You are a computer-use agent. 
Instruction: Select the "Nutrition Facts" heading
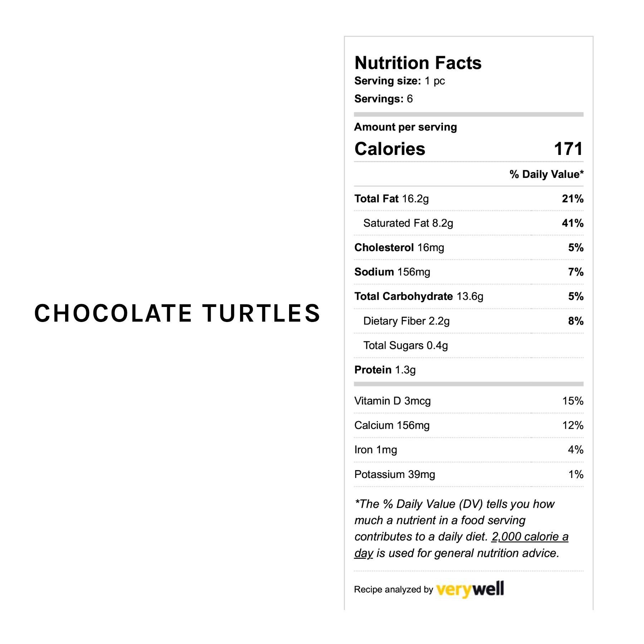418,63
